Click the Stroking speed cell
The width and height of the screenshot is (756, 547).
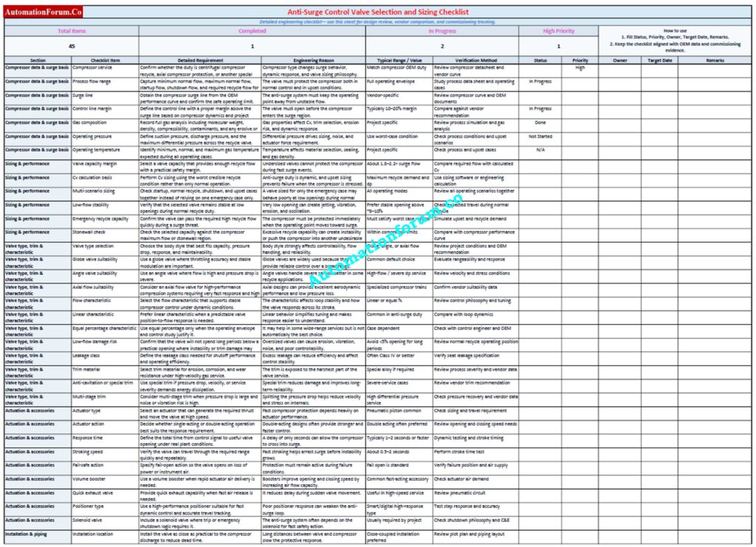105,455
